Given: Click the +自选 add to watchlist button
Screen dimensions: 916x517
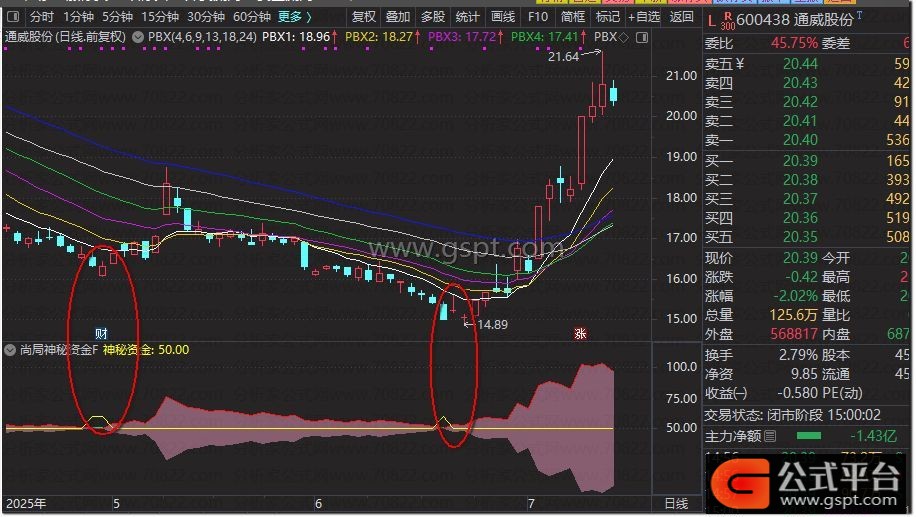Looking at the screenshot, I should pos(644,17).
